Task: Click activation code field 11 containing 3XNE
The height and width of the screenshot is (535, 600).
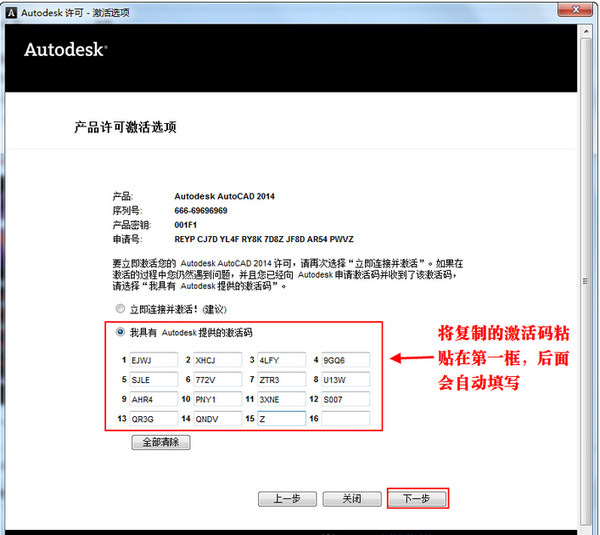Action: tap(282, 399)
